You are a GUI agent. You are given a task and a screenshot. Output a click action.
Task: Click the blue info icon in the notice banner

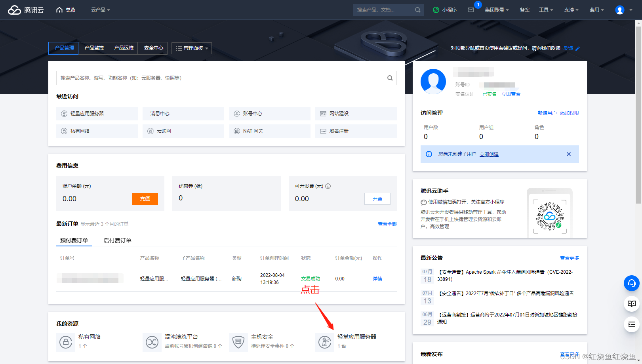pos(429,154)
